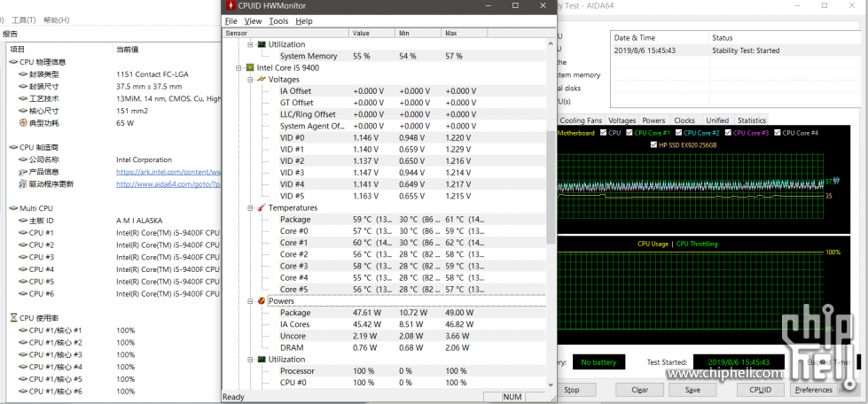Screen dimensions: 868x404
Task: Toggle the CPU Core #2 graph checkbox
Action: pyautogui.click(x=678, y=133)
